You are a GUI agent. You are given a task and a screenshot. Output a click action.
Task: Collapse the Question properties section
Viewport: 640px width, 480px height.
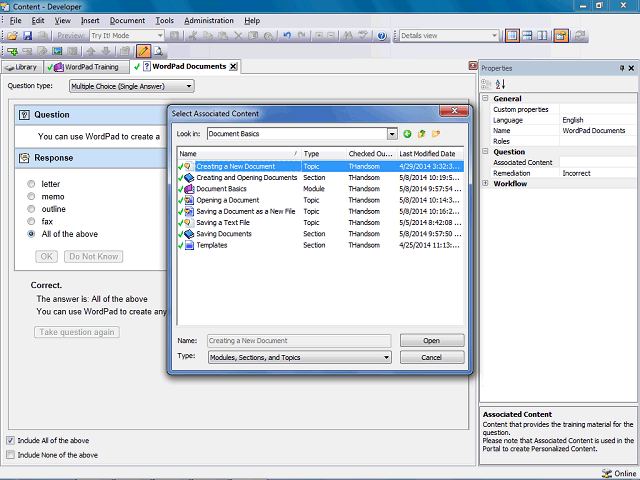485,151
